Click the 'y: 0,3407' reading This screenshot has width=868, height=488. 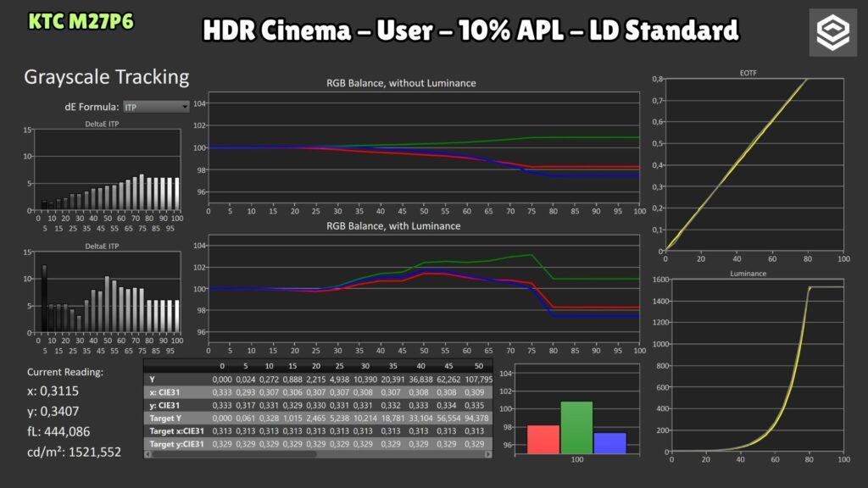[53, 412]
